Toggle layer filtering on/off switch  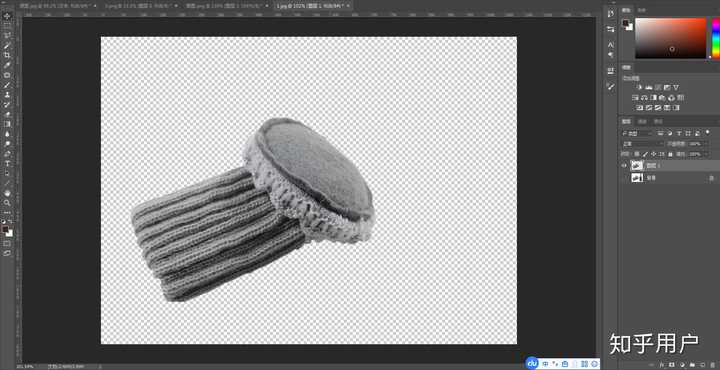(x=707, y=133)
